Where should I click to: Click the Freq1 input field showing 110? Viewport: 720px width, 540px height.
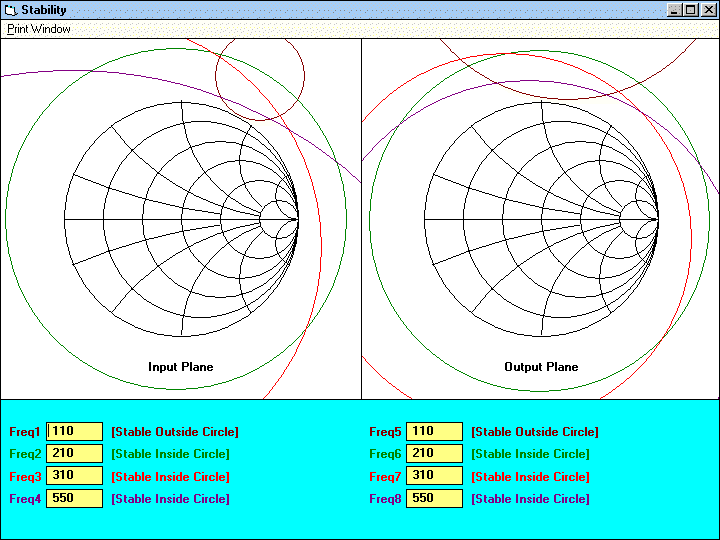coord(75,432)
